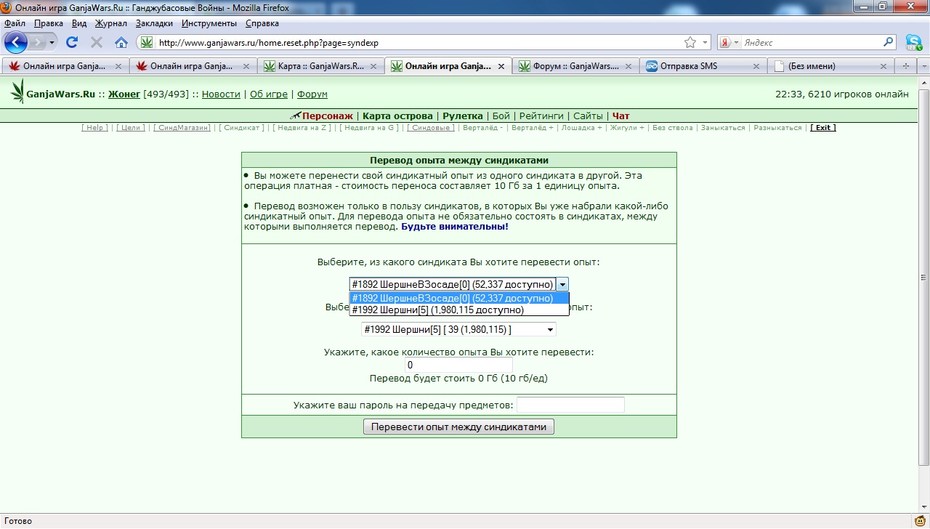
Task: Open the Инструменты menu
Action: 209,23
